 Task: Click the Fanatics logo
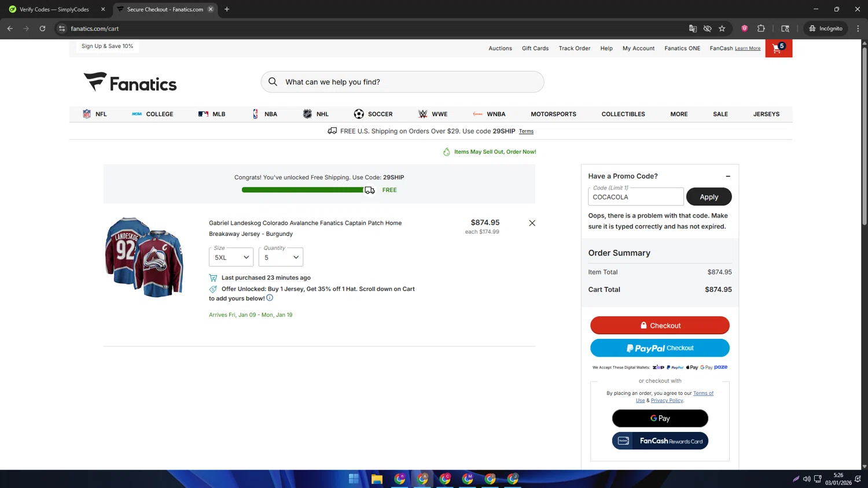(130, 82)
